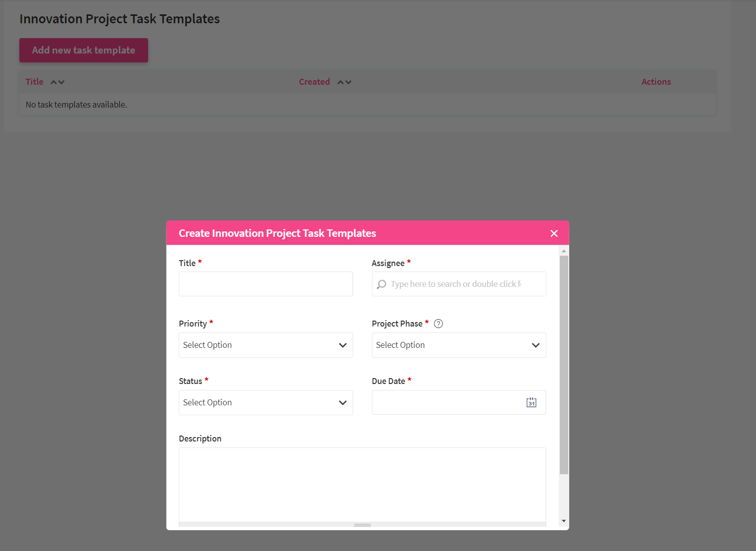Click the help icon beside Project Phase
Viewport: 756px width, 551px height.
click(438, 324)
